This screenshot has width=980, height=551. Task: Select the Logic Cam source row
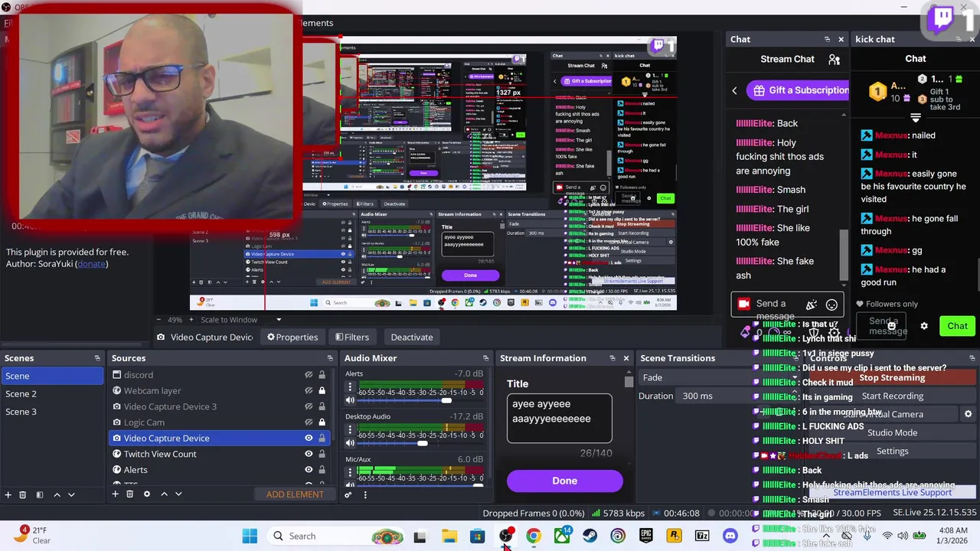pos(220,422)
